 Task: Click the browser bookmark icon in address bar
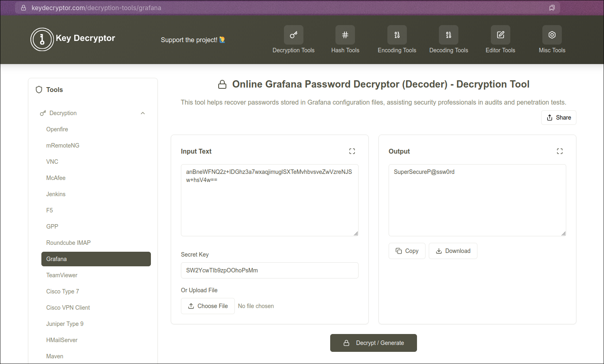[552, 8]
